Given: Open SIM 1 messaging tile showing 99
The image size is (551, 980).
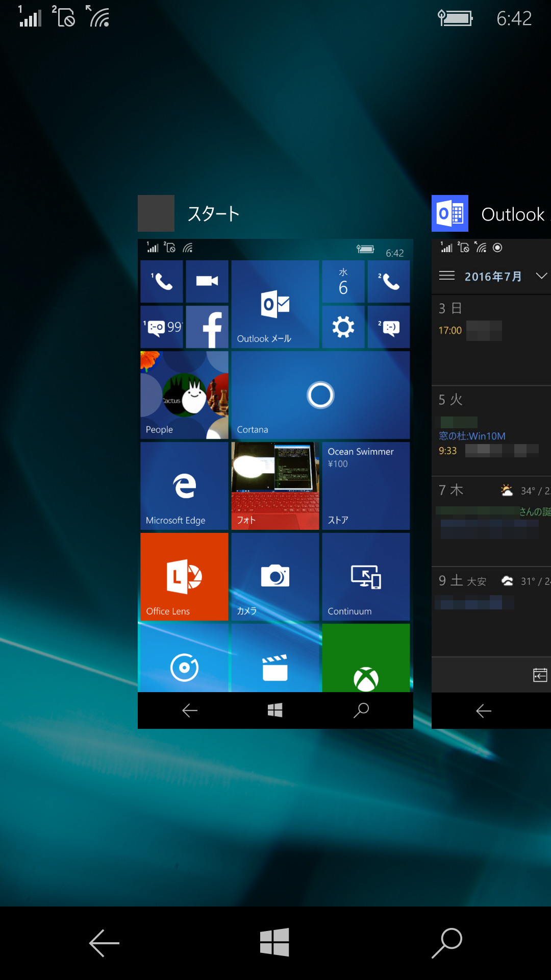Looking at the screenshot, I should tap(162, 327).
